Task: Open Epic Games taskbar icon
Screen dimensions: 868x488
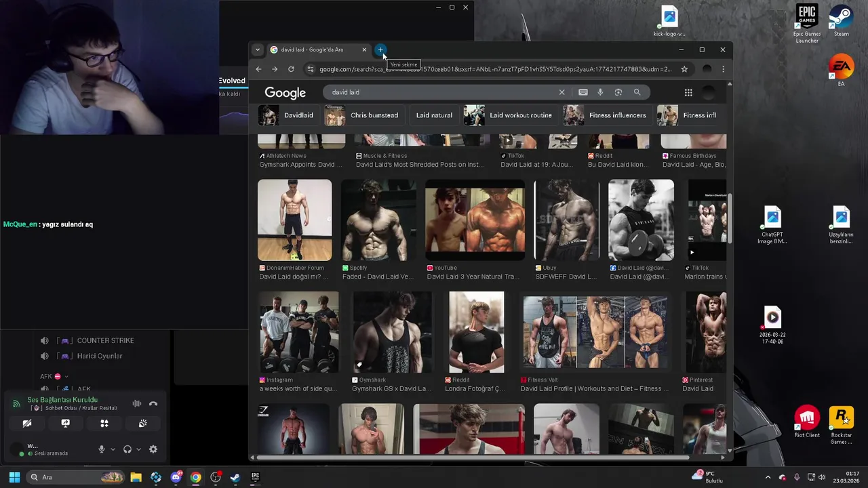Action: pyautogui.click(x=255, y=477)
